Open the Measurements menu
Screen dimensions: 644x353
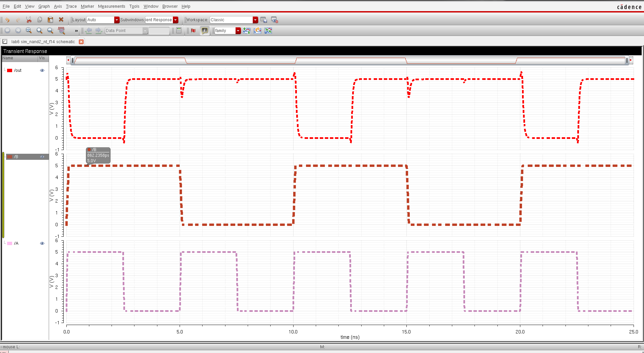[x=112, y=6]
